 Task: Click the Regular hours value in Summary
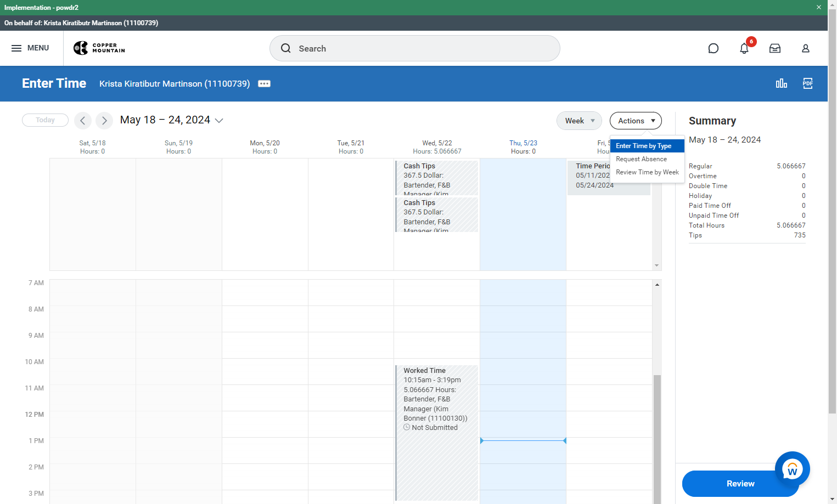[x=791, y=166]
